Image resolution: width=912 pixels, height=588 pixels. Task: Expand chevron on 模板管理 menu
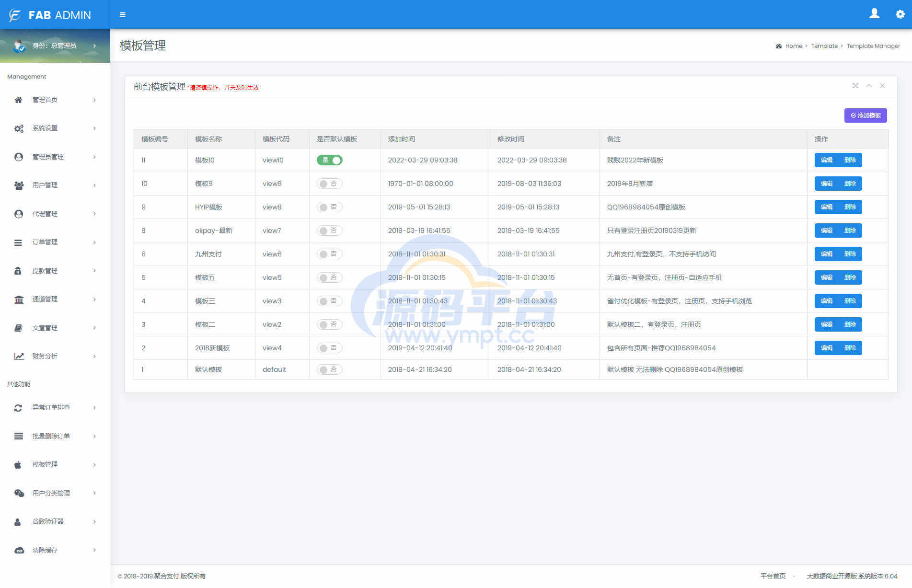tap(94, 465)
